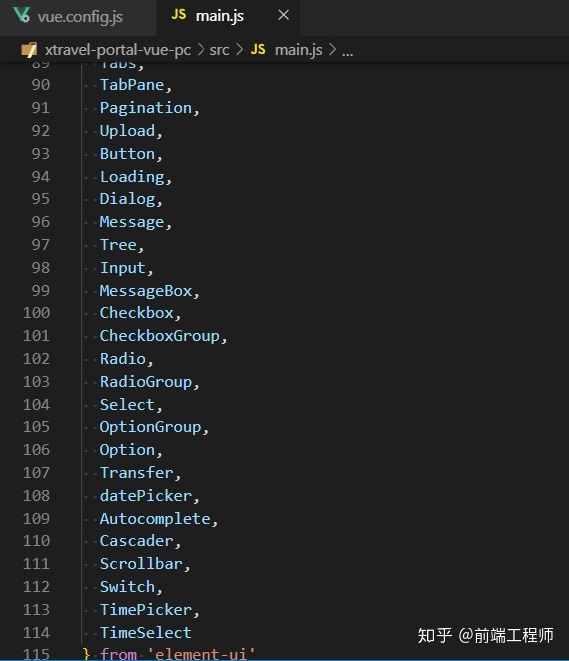Place cursor on TabPane import
569x661 pixels.
coord(132,85)
